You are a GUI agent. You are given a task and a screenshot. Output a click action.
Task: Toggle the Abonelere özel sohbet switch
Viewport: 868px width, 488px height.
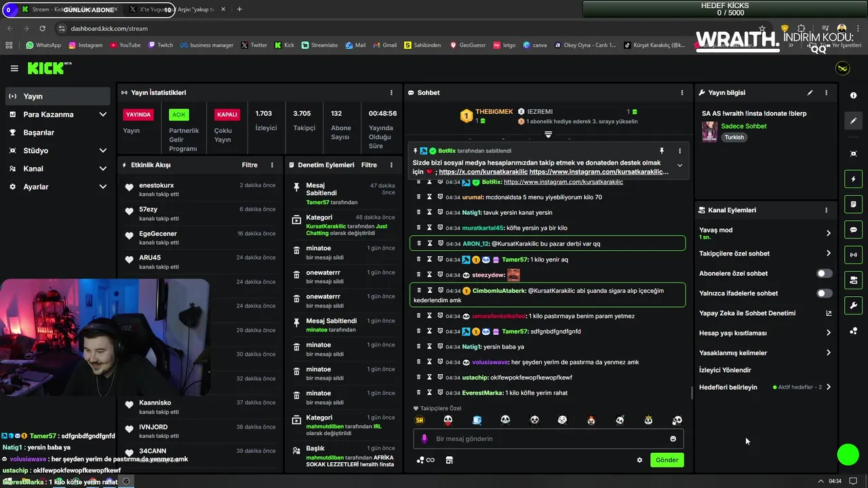coord(824,274)
